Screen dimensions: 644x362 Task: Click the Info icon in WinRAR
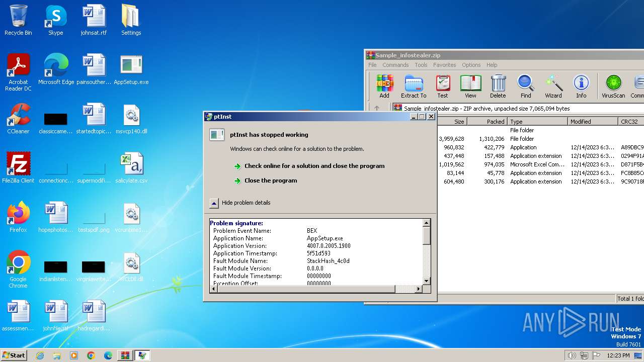click(x=581, y=86)
